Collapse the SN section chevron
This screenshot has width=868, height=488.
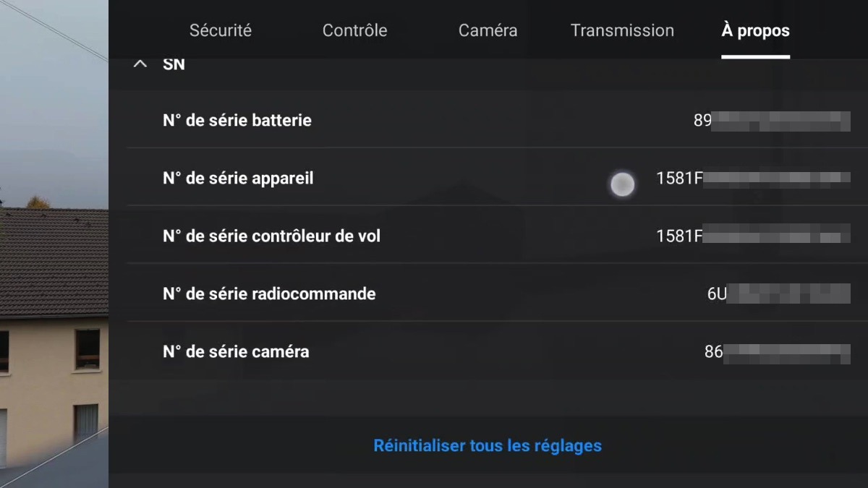pos(140,64)
